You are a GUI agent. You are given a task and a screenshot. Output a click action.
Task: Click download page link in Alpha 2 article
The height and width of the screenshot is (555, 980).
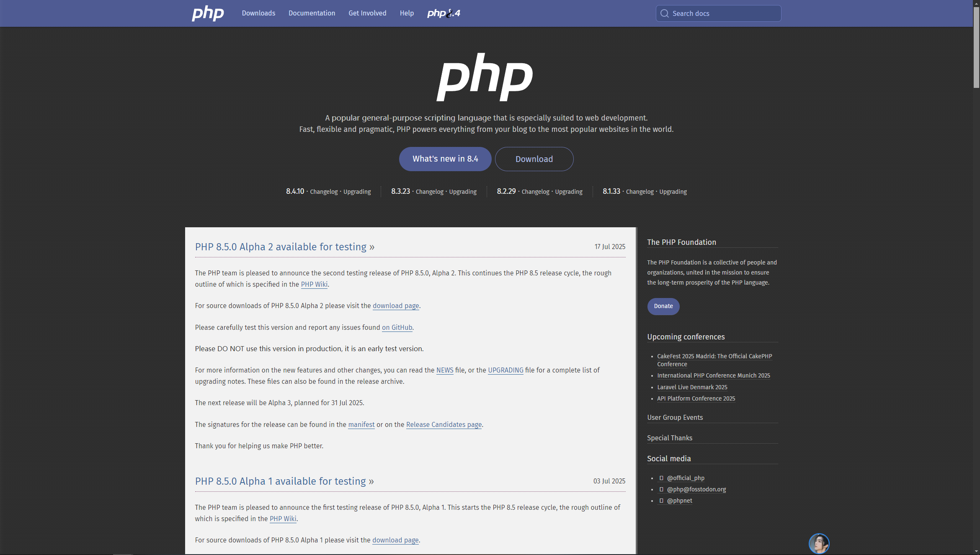396,306
